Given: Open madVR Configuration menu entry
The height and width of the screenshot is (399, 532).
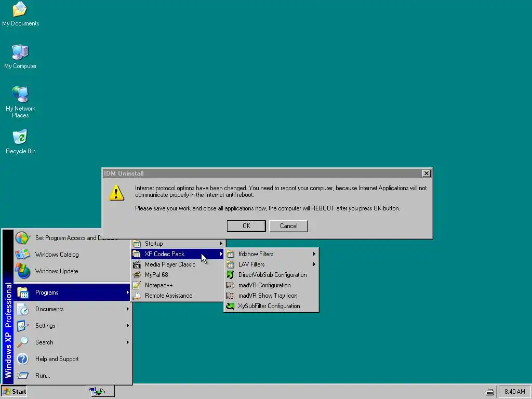Looking at the screenshot, I should point(271,285).
